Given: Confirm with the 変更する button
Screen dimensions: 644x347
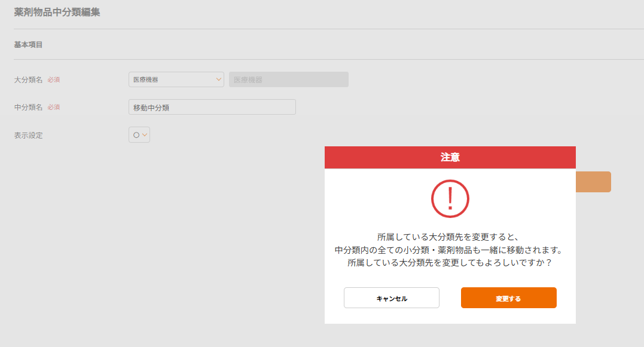Looking at the screenshot, I should coord(508,298).
